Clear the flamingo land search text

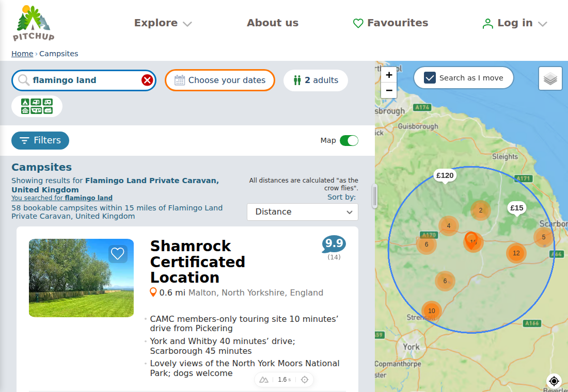147,80
